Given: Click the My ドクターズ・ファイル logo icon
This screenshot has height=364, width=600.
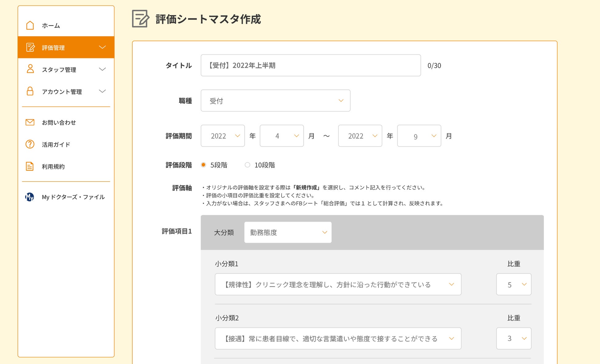Looking at the screenshot, I should 30,197.
